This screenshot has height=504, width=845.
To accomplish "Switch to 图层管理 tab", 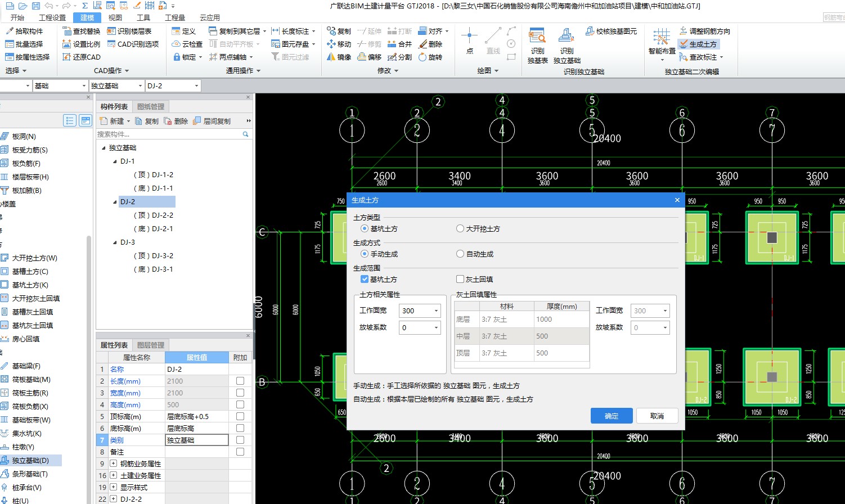I will tap(151, 345).
